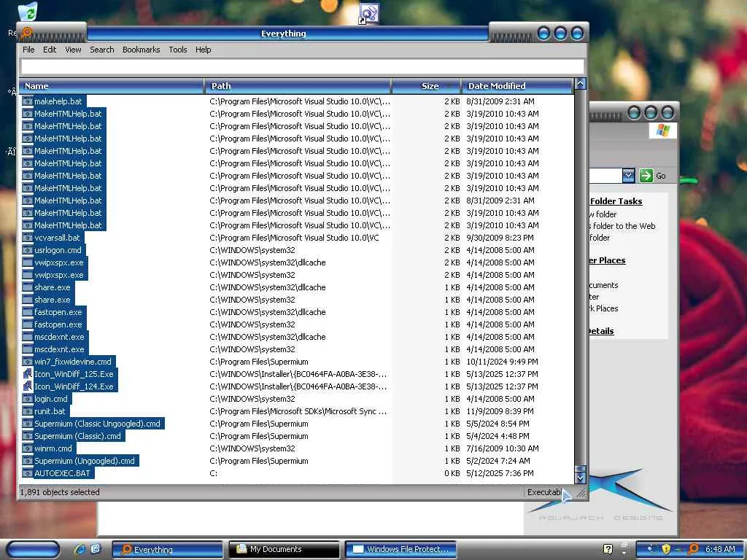Screen dimensions: 747x560
Task: Click the C:\Program Files\Microsoft SDKs path cell
Action: 298,411
